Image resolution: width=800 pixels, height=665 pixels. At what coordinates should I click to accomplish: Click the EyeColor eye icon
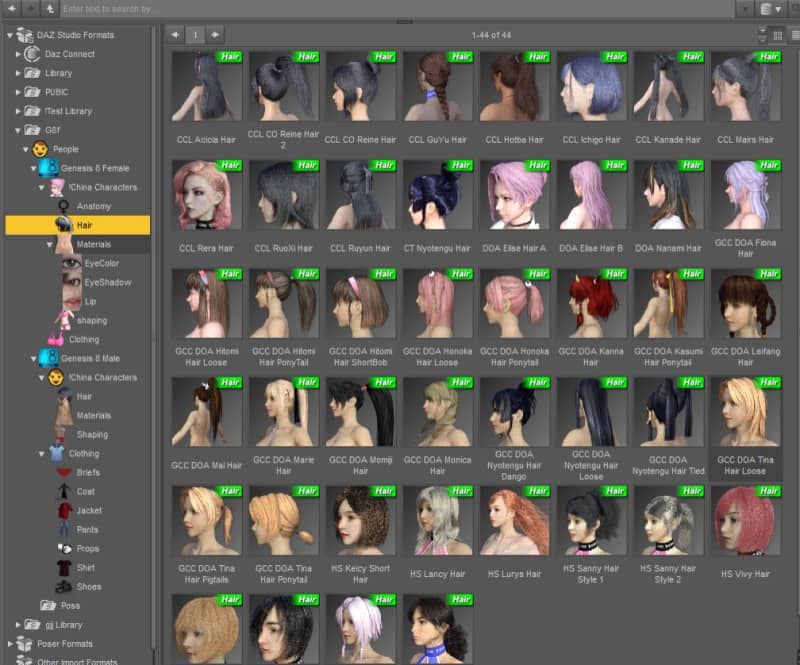pyautogui.click(x=71, y=263)
